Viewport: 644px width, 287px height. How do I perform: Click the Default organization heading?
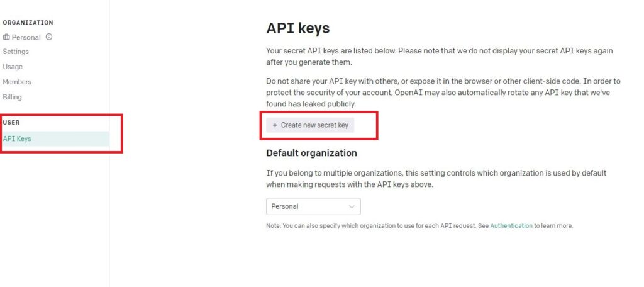[x=311, y=153]
